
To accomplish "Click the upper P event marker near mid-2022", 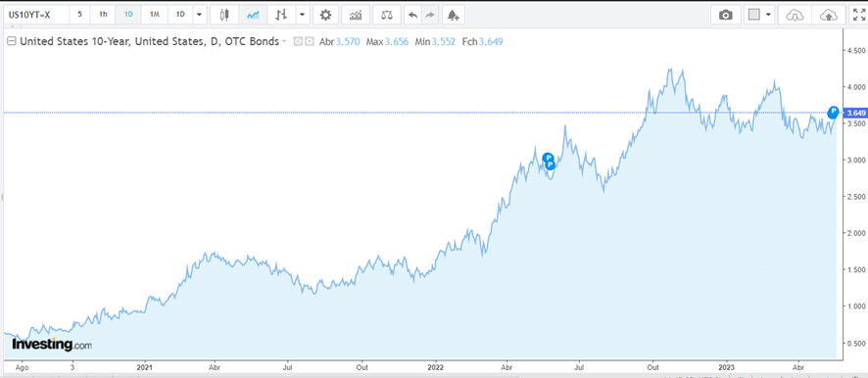I will (548, 159).
